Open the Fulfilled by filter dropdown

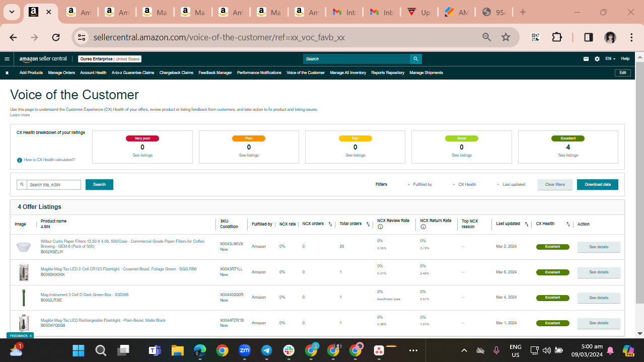tap(419, 184)
